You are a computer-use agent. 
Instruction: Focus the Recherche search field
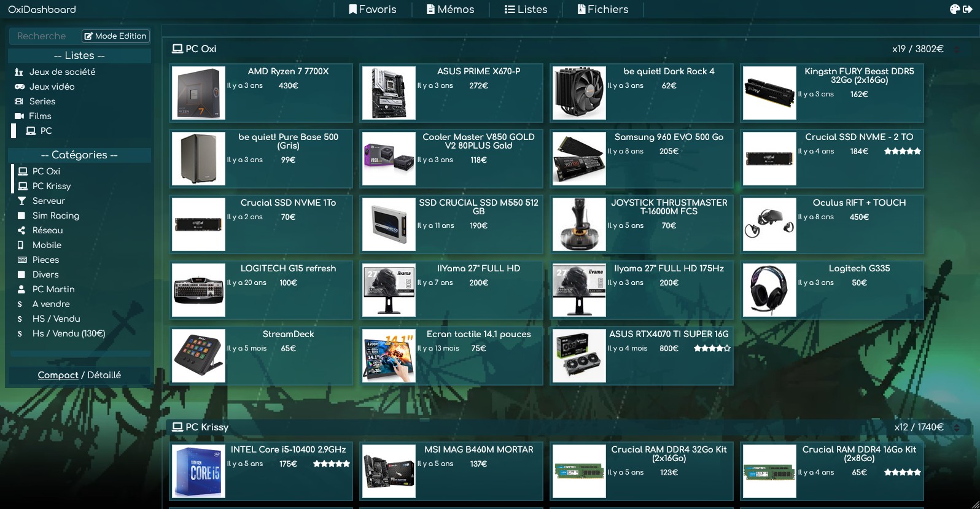(44, 36)
